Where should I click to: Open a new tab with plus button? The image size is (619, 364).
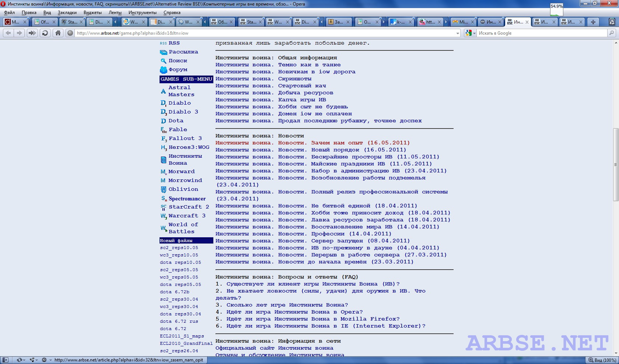coord(593,22)
